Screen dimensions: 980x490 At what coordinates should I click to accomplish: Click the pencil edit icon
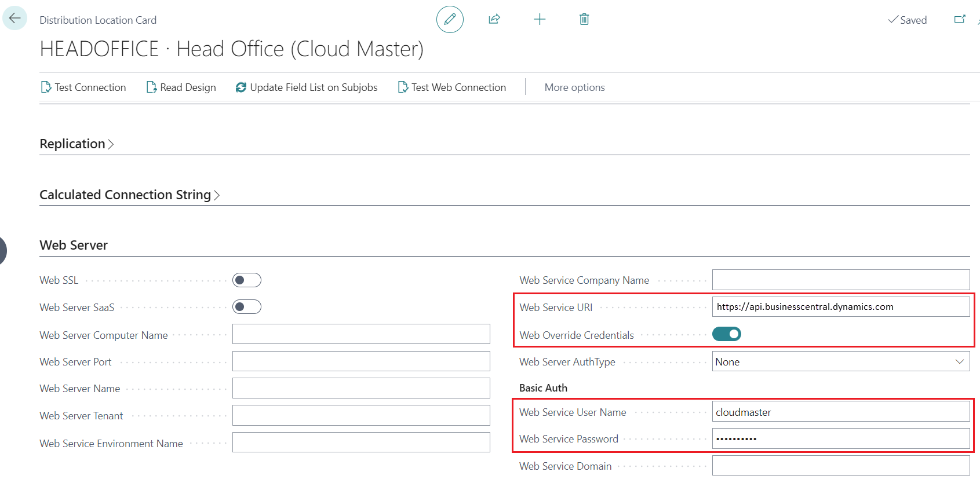pyautogui.click(x=450, y=20)
